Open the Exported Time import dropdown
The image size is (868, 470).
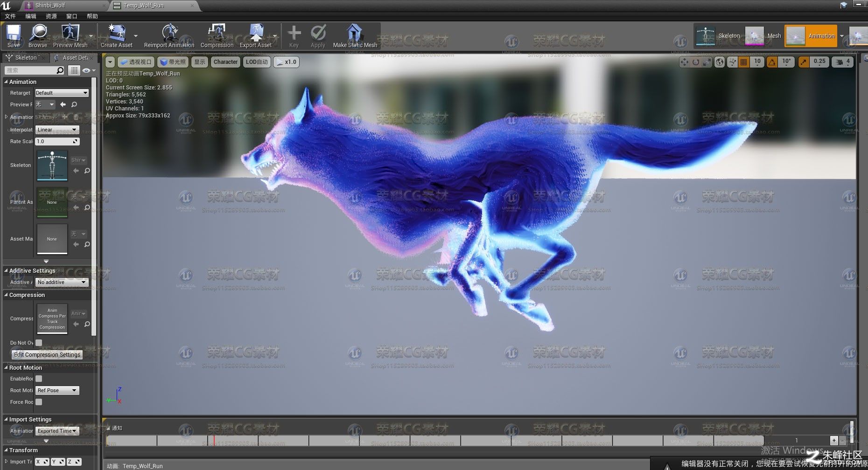(x=57, y=431)
